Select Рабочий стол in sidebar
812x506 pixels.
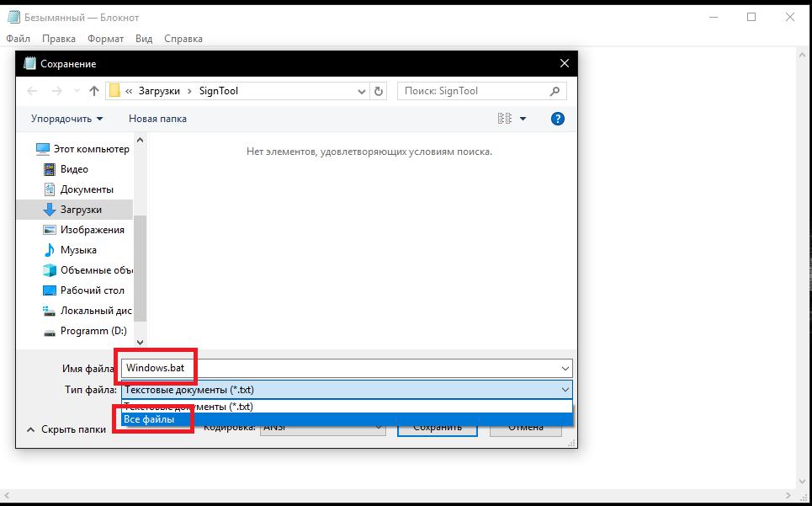point(83,290)
